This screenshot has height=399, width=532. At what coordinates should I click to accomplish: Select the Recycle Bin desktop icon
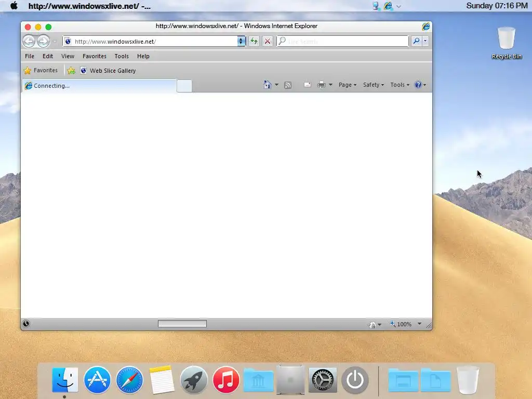pos(507,43)
